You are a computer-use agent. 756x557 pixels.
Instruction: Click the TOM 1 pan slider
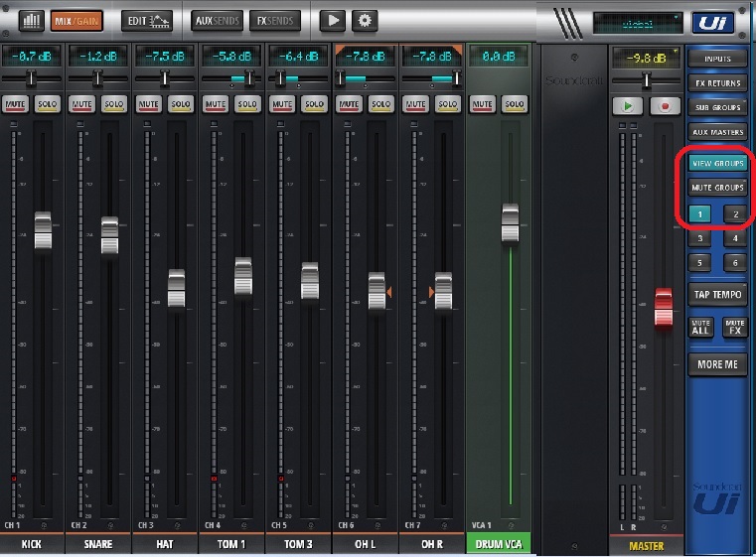231,78
